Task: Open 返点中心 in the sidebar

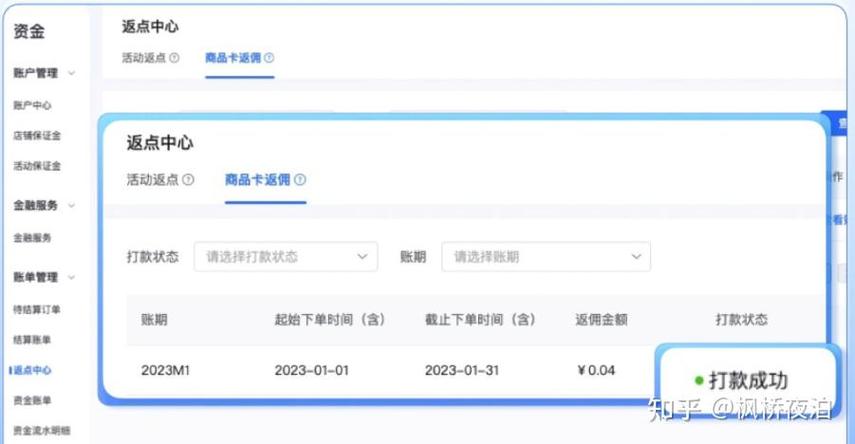Action: click(32, 370)
